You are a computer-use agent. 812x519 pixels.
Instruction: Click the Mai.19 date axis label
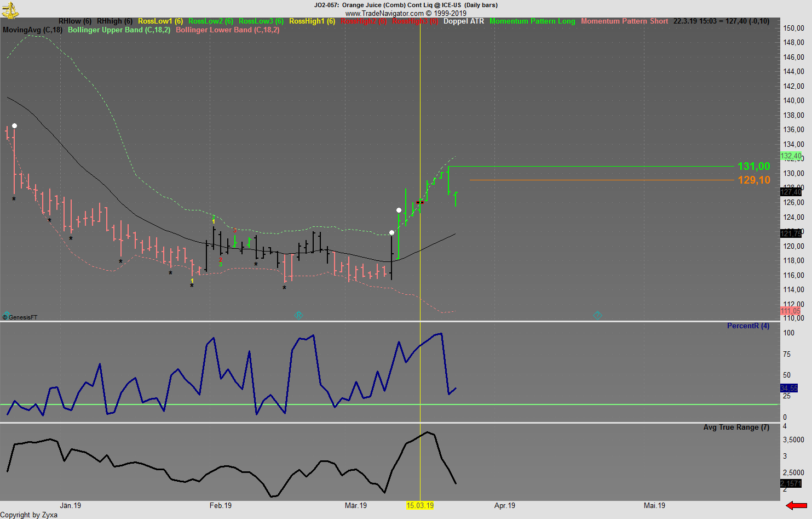pos(655,505)
